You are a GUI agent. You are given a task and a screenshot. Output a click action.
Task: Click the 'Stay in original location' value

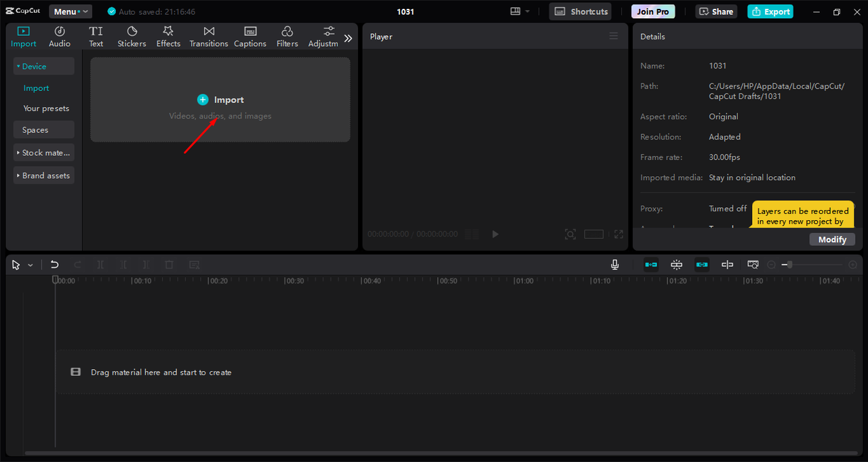point(753,177)
